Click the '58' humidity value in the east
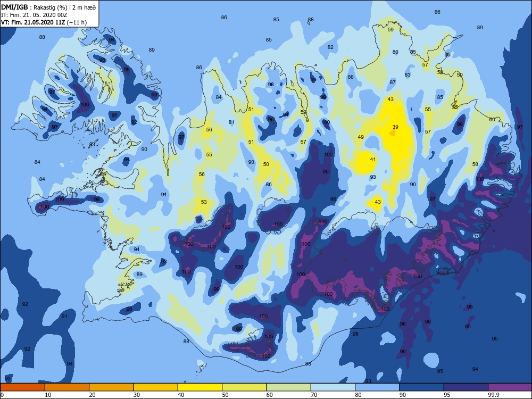The image size is (532, 399). coord(475,164)
